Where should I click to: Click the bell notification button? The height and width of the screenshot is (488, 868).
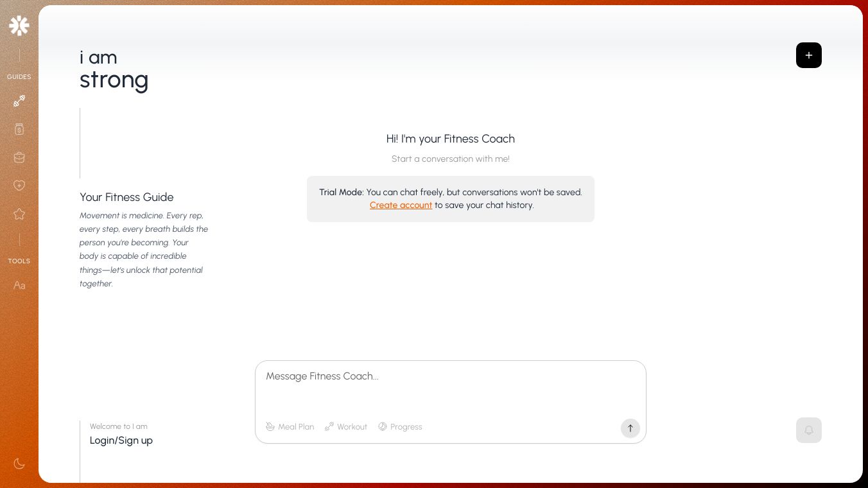[808, 430]
